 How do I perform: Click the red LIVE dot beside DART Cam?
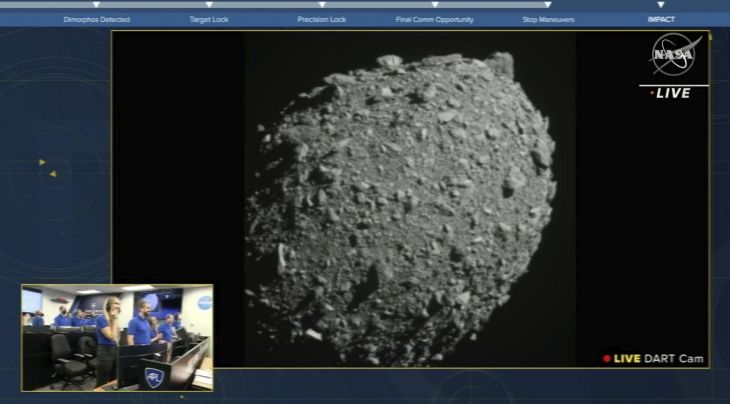607,359
